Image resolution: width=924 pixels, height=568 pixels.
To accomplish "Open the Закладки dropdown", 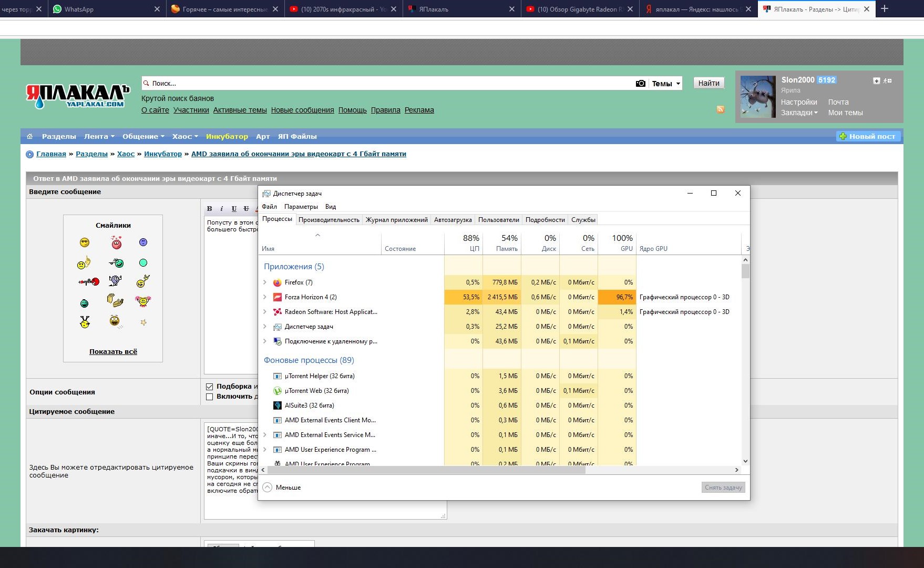I will [799, 113].
